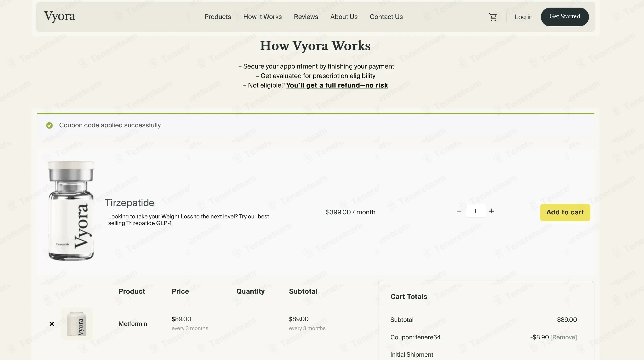Screen dimensions: 644x360
Task: Click the $89.00 value in Cart Totals Subtotal row
Action: (x=567, y=320)
